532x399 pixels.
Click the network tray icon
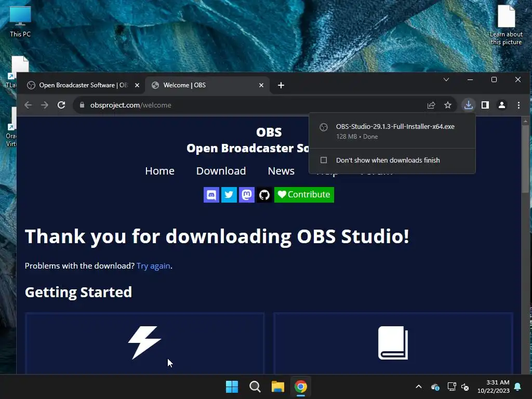[451, 387]
